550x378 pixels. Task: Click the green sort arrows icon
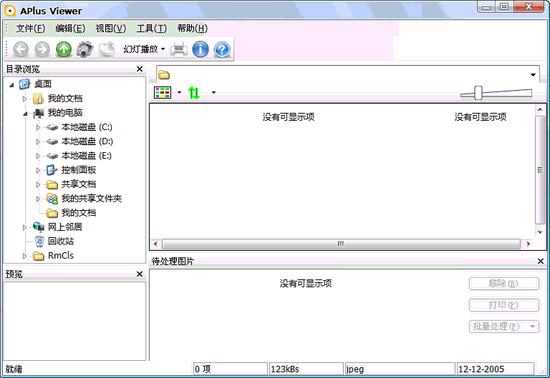click(x=194, y=93)
